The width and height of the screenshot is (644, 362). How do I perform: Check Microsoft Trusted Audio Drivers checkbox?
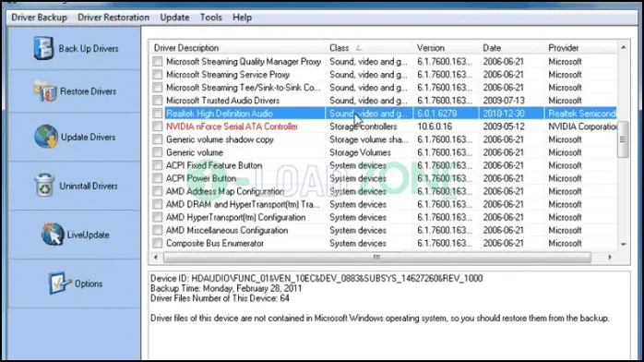(x=157, y=101)
